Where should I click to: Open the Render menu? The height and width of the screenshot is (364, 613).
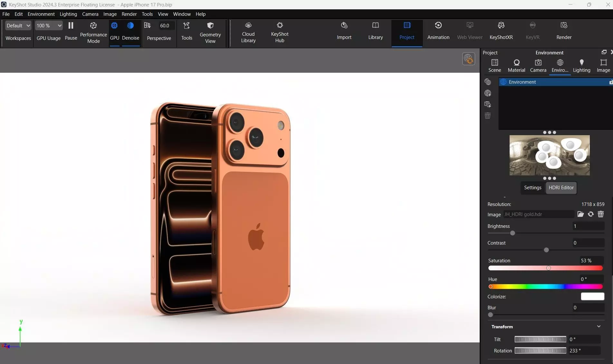pos(129,14)
